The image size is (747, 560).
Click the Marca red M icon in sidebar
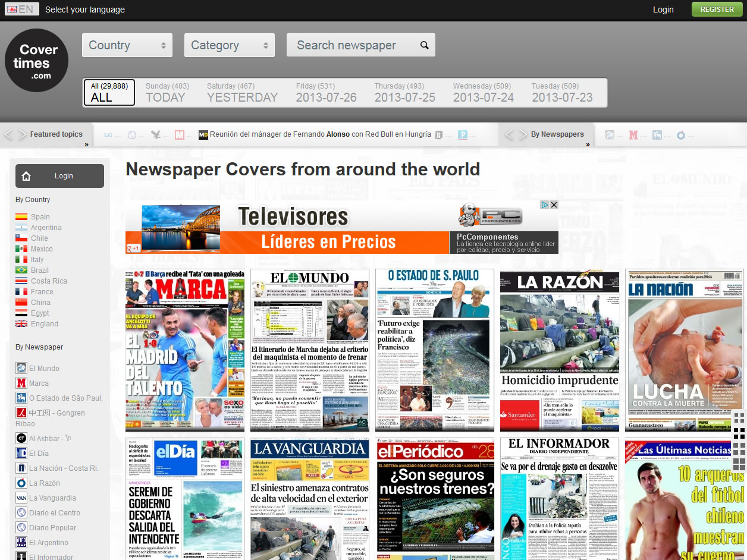[21, 383]
